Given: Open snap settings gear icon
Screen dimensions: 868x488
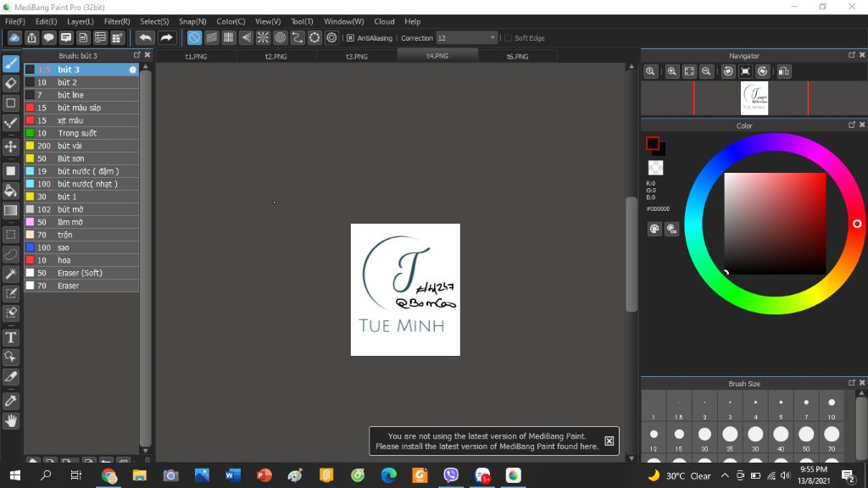Looking at the screenshot, I should click(331, 37).
